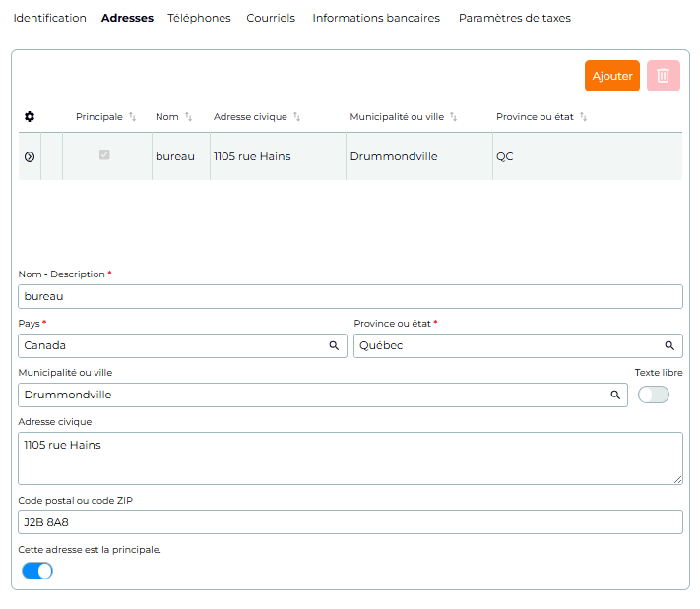Focus the Nom - Description input field

coord(350,297)
